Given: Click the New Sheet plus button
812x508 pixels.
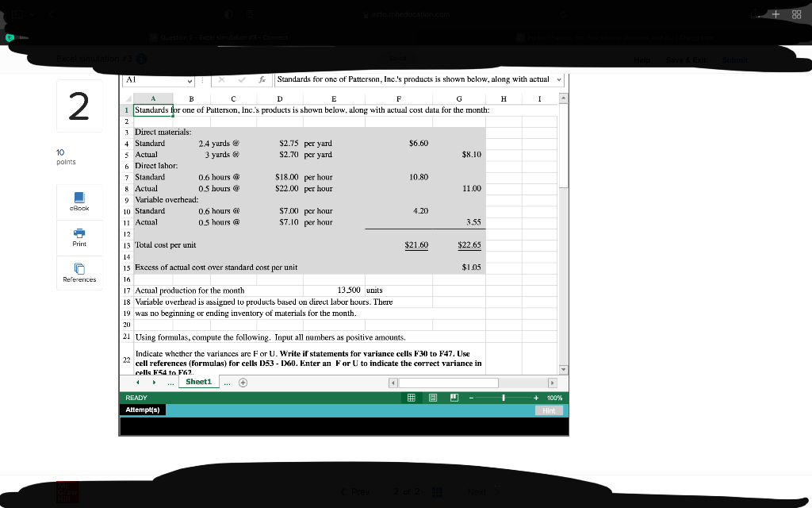Looking at the screenshot, I should 243,382.
